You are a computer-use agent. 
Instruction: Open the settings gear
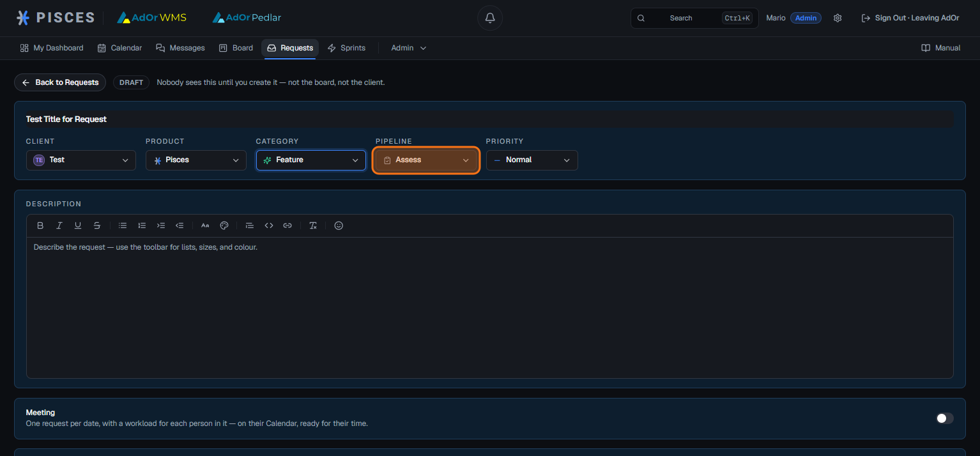[x=838, y=18]
